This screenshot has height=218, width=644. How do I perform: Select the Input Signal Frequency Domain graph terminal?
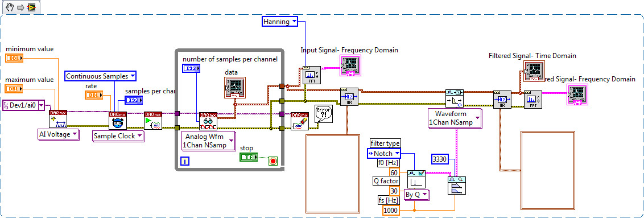click(350, 65)
